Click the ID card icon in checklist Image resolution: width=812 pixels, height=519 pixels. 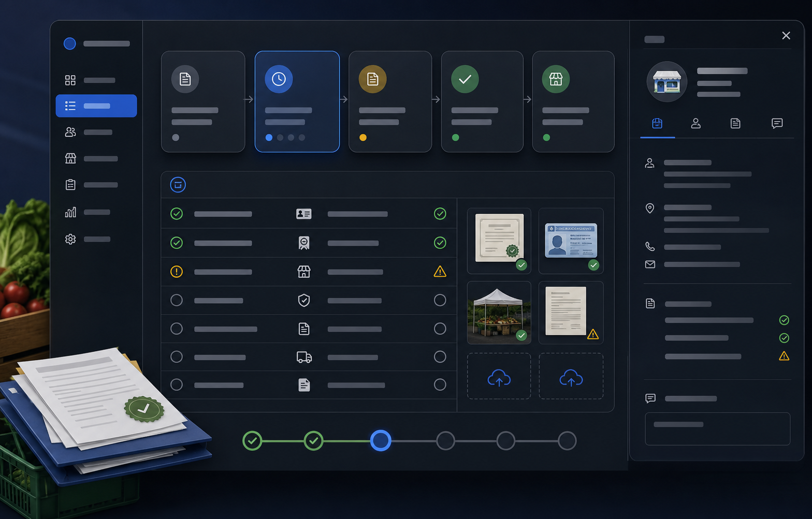click(x=304, y=214)
